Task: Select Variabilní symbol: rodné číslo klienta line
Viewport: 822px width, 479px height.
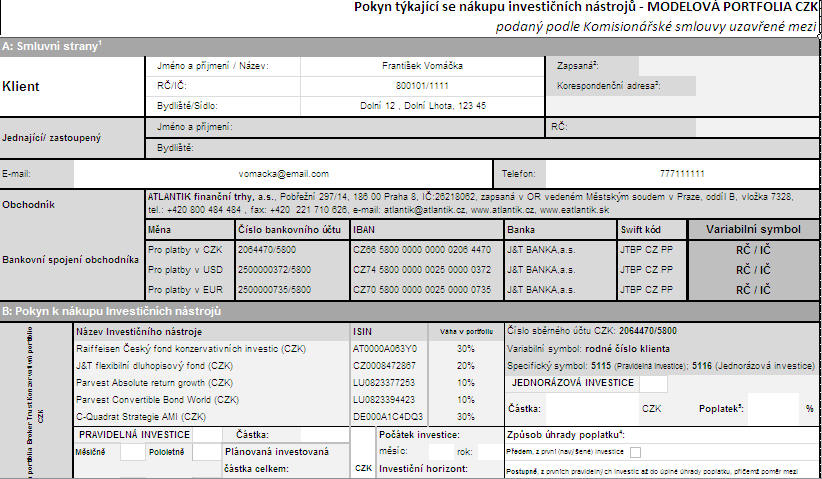Action: (x=588, y=349)
